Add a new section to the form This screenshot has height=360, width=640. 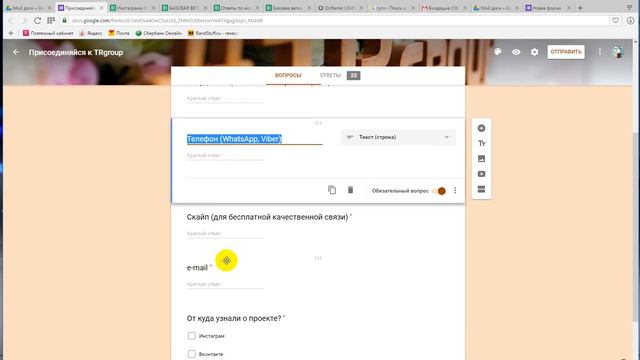(x=481, y=189)
